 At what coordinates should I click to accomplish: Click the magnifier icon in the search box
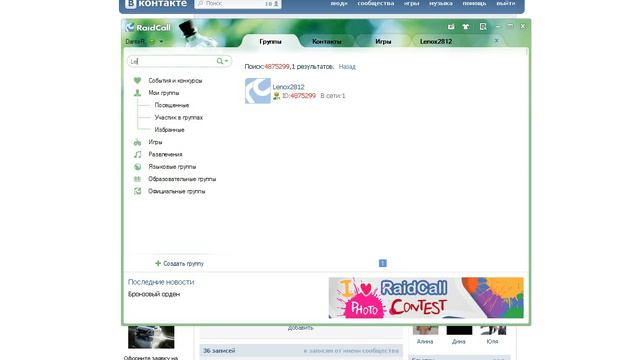[x=220, y=61]
